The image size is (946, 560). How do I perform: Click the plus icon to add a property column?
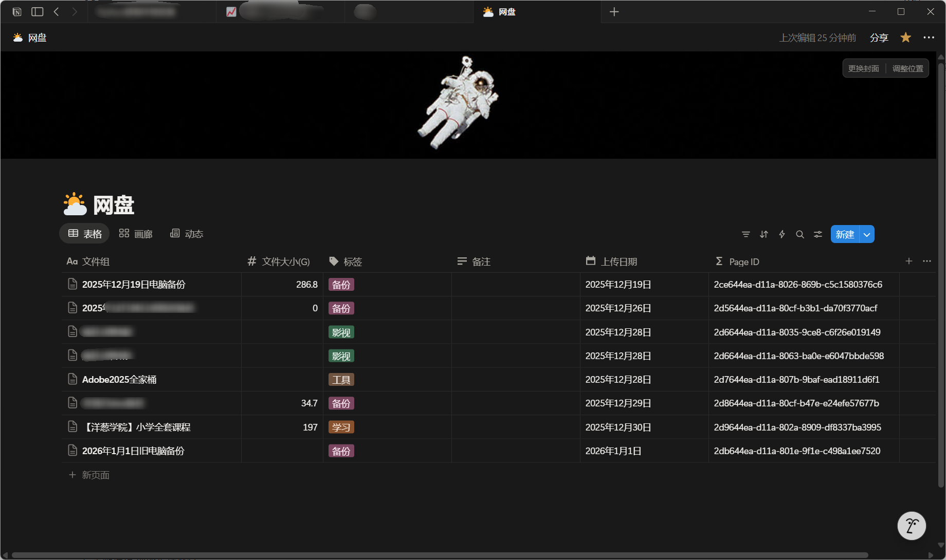click(x=909, y=261)
